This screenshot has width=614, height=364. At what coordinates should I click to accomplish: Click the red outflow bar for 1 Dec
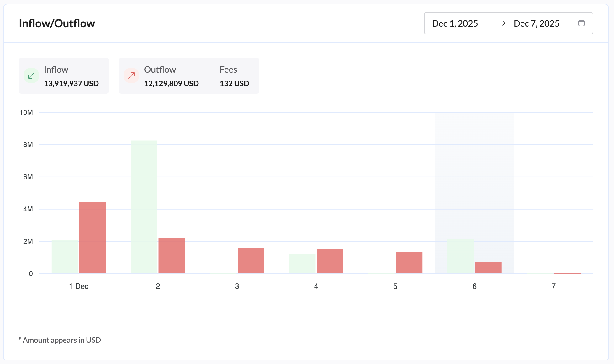(x=93, y=237)
